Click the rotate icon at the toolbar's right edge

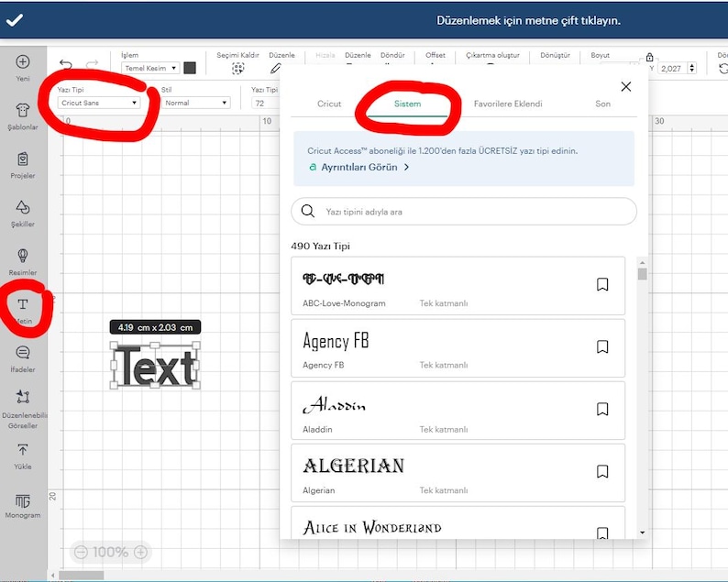point(722,69)
